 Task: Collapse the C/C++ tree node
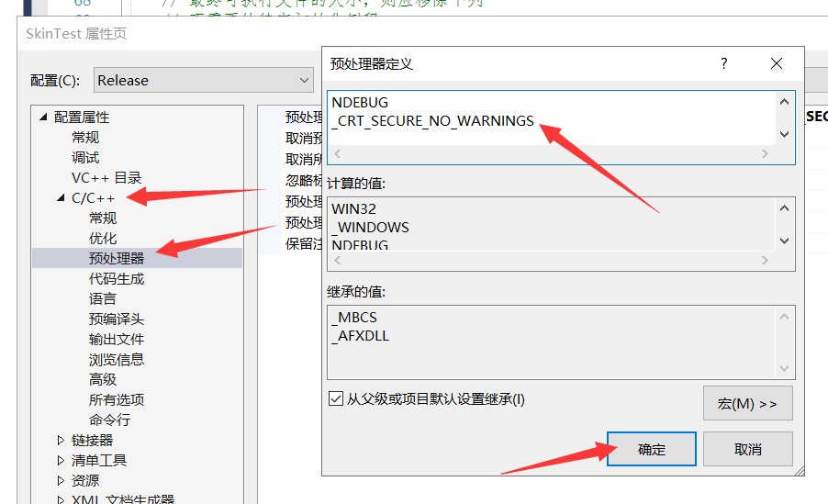pyautogui.click(x=61, y=197)
